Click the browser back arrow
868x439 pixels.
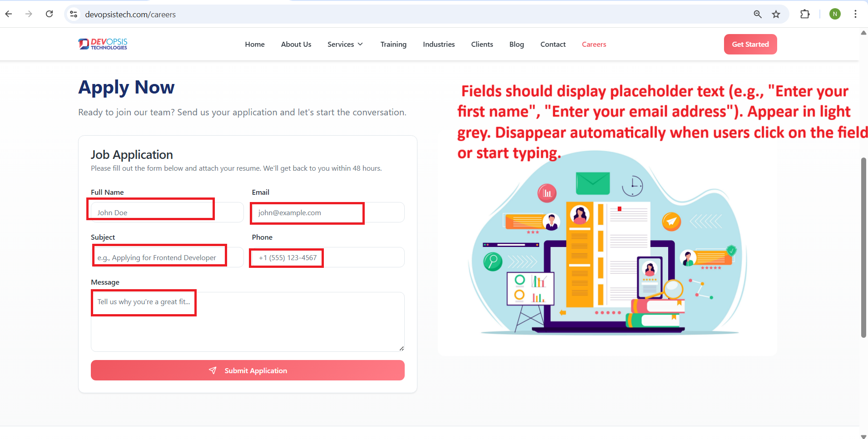click(9, 14)
